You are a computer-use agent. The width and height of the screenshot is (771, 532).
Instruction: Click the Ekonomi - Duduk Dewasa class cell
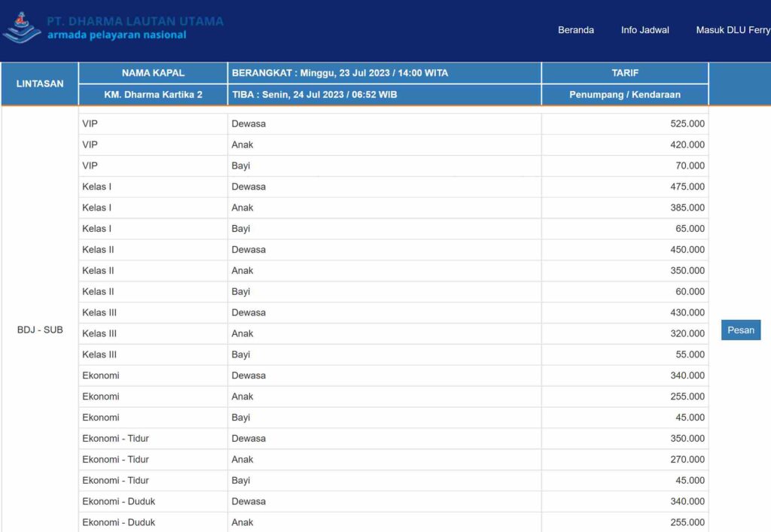coord(119,501)
